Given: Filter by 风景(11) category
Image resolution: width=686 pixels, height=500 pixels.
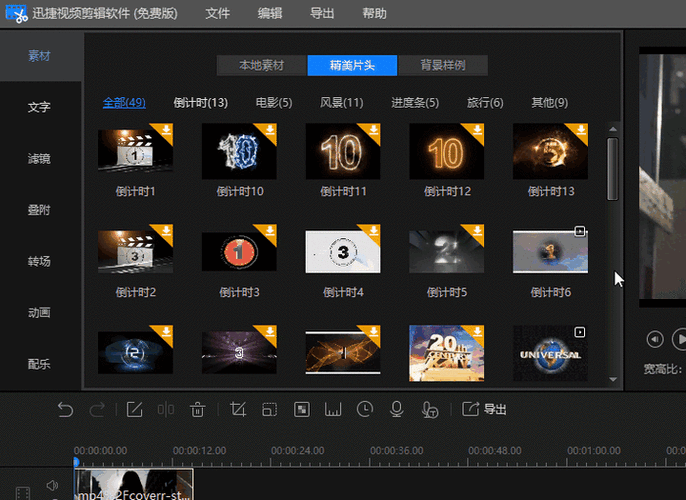Looking at the screenshot, I should pyautogui.click(x=341, y=102).
